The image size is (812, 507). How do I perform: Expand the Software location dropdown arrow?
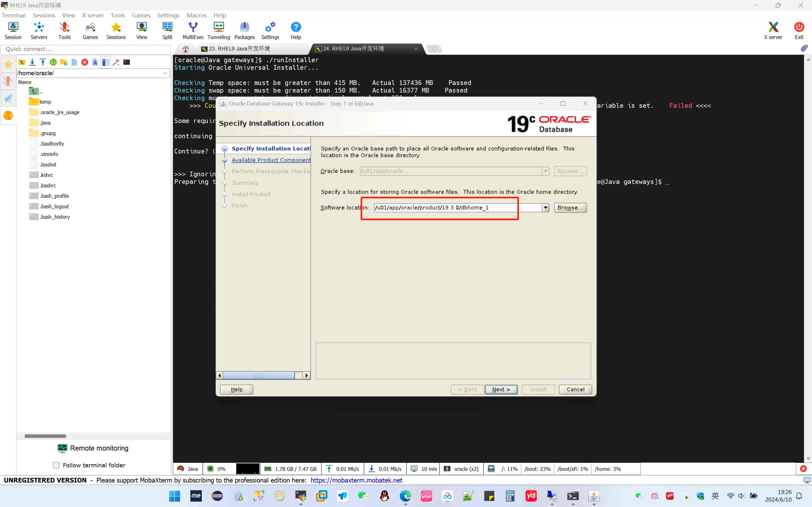click(x=545, y=208)
